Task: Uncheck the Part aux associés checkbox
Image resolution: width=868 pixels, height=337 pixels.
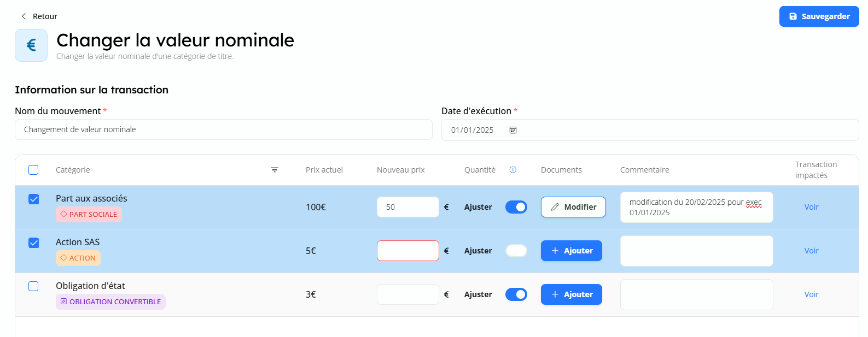Action: pyautogui.click(x=34, y=199)
